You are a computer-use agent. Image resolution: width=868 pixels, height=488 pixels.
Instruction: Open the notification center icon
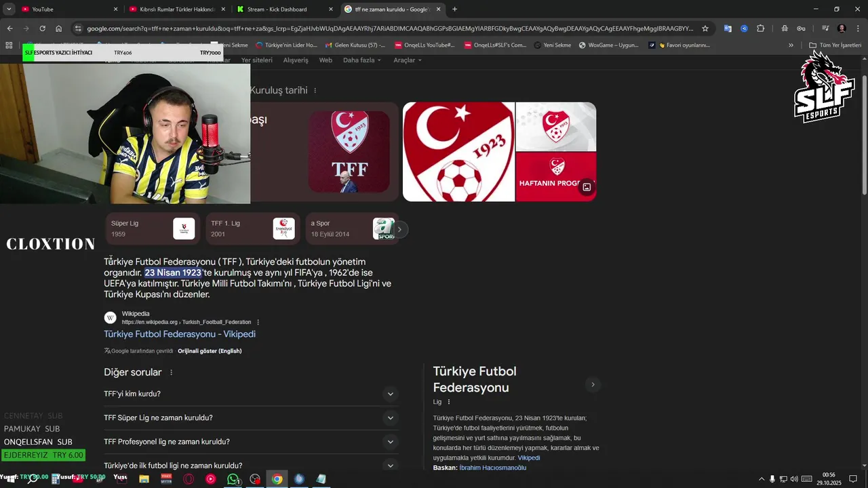853,479
